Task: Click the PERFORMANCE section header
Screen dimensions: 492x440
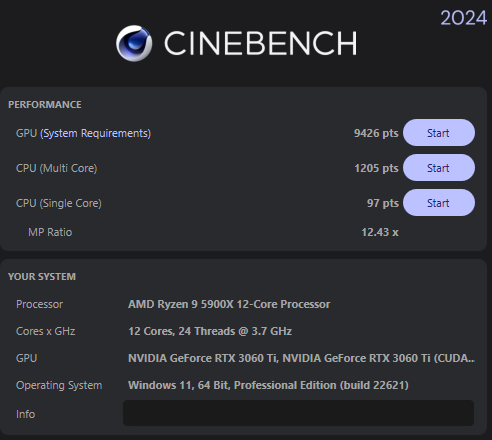Action: point(45,105)
